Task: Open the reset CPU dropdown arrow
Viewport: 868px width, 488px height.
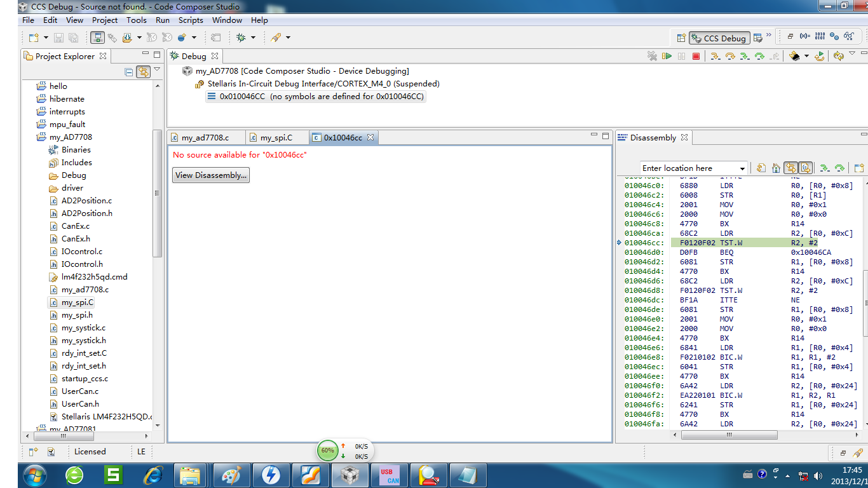Action: (806, 56)
